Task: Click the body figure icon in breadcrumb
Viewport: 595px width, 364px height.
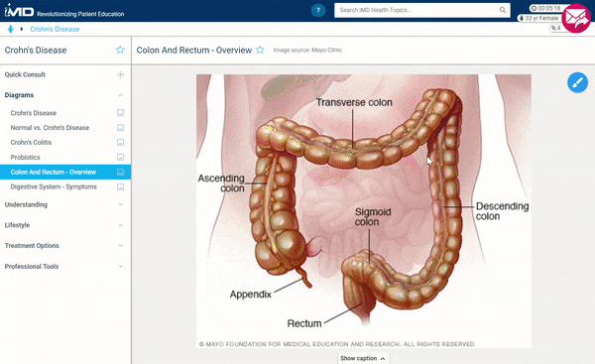Action: 11,29
